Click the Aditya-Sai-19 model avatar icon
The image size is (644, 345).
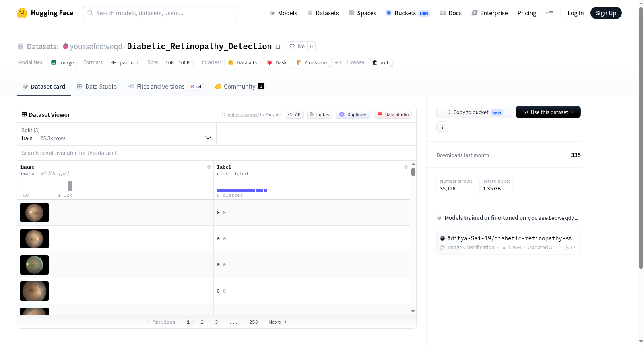coord(442,238)
